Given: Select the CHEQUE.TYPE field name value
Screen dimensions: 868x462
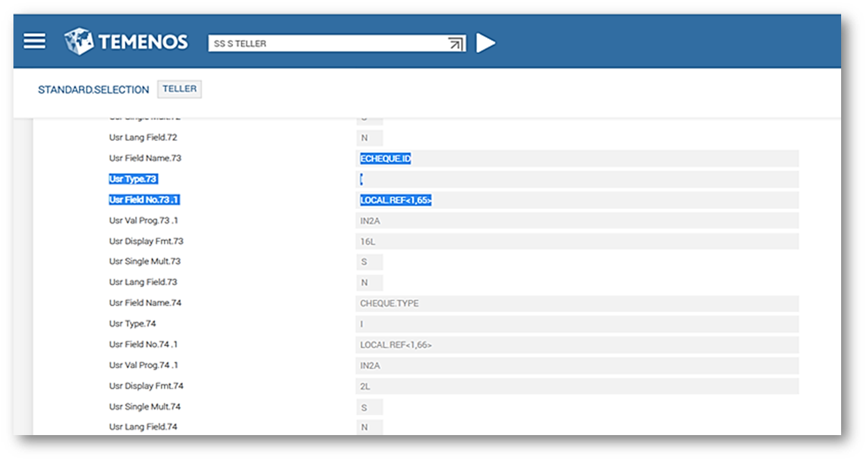Looking at the screenshot, I should tap(576, 303).
